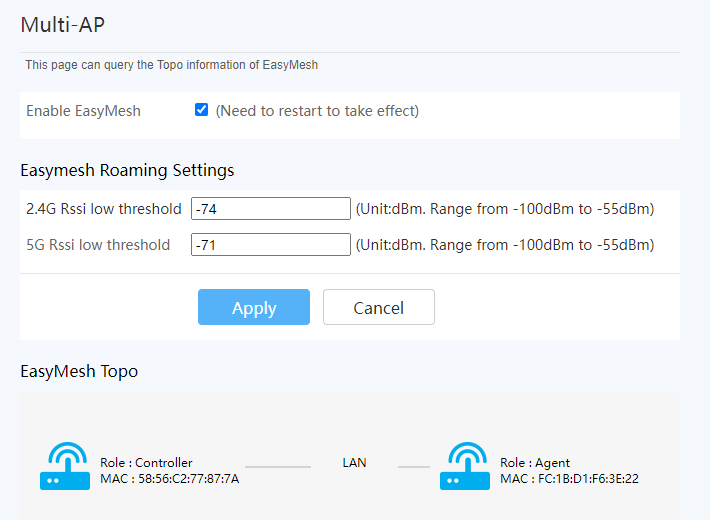
Task: Click the Role : Agent text
Action: (x=535, y=462)
